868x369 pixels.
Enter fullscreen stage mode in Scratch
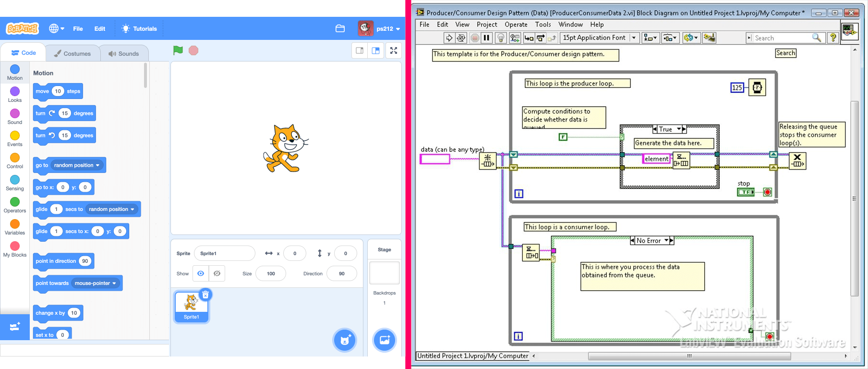coord(394,50)
